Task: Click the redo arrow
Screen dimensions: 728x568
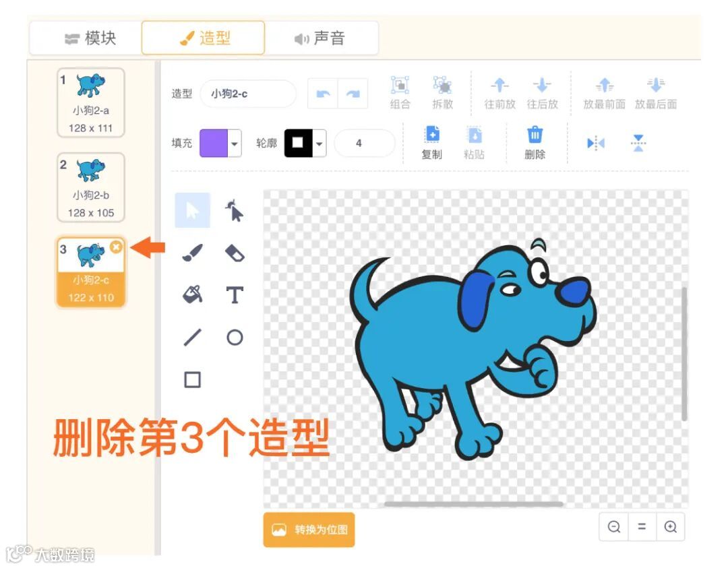Action: click(353, 94)
